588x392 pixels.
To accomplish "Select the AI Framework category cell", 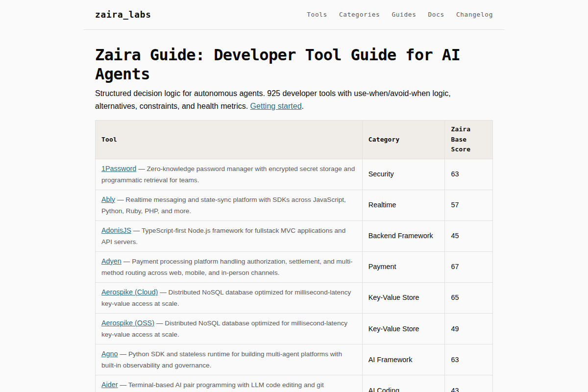I will click(404, 360).
